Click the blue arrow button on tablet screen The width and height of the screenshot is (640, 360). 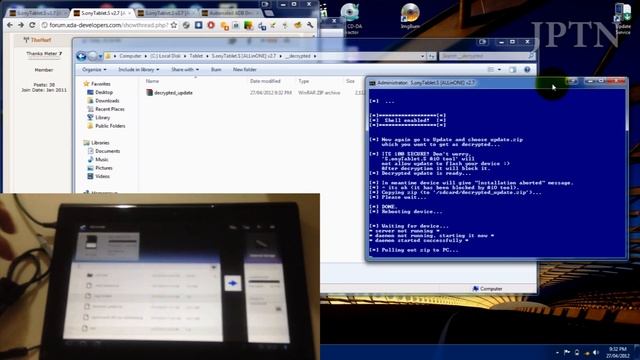coord(233,283)
